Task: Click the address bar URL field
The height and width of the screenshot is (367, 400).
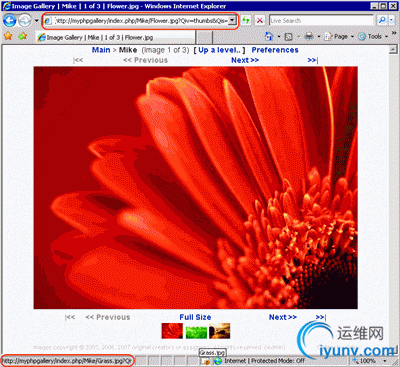Action: coord(136,21)
